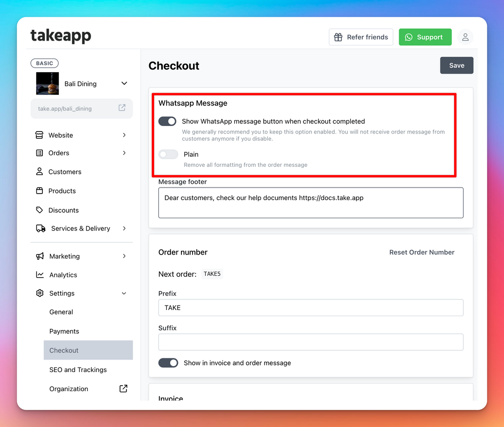504x427 pixels.
Task: Click the Support button
Action: coord(425,37)
